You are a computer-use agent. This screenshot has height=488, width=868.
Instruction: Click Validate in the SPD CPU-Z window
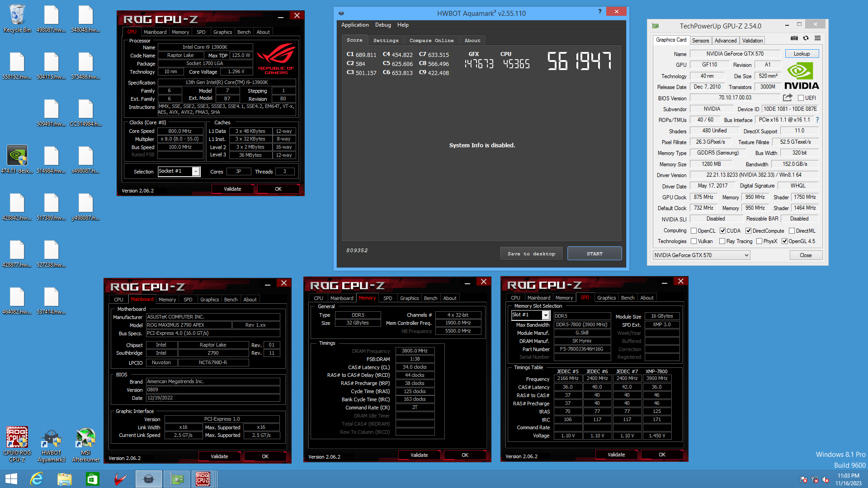pos(616,455)
